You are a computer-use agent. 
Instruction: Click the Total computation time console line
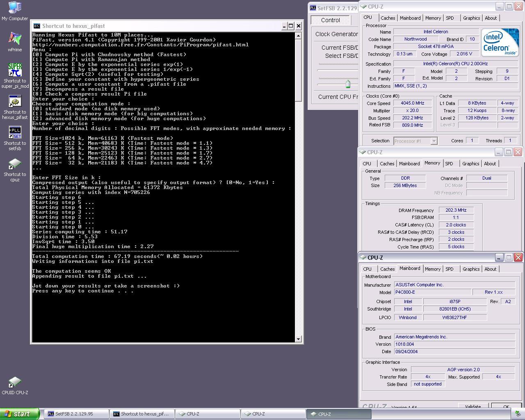(117, 256)
